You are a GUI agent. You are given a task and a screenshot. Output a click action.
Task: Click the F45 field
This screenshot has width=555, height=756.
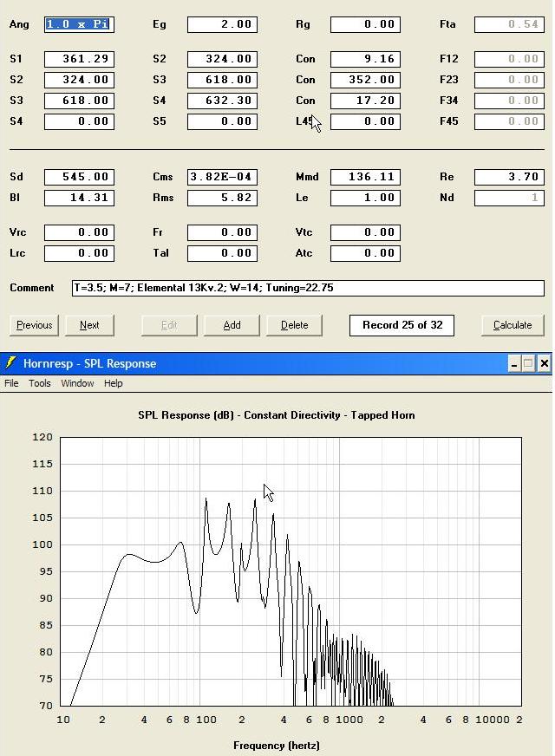click(509, 121)
